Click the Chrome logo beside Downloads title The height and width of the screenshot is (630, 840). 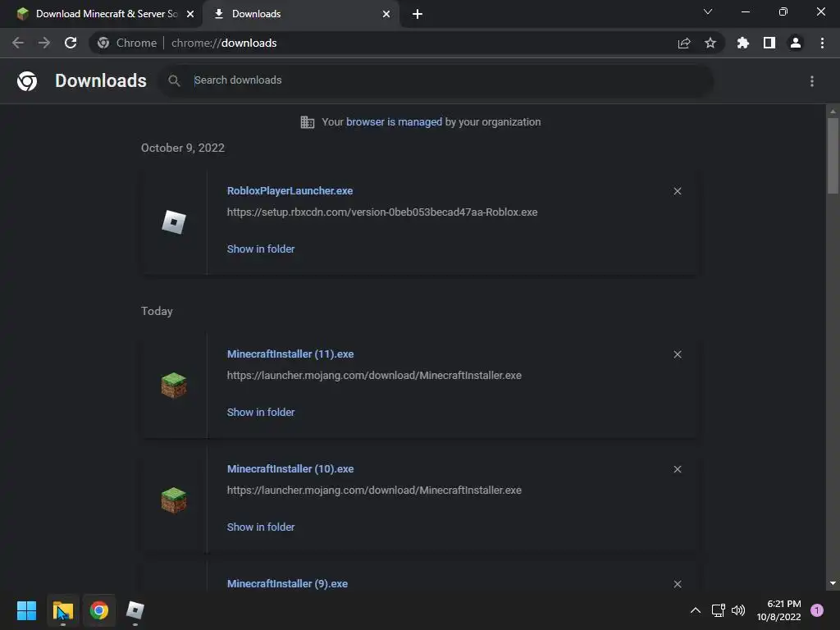click(x=27, y=81)
